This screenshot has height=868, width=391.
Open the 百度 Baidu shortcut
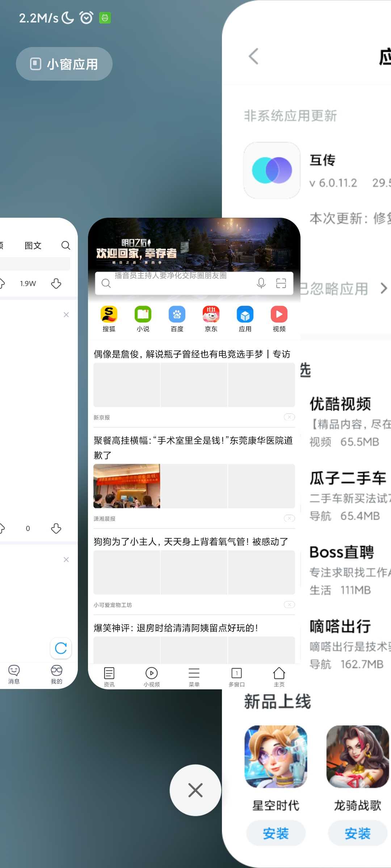point(177,319)
